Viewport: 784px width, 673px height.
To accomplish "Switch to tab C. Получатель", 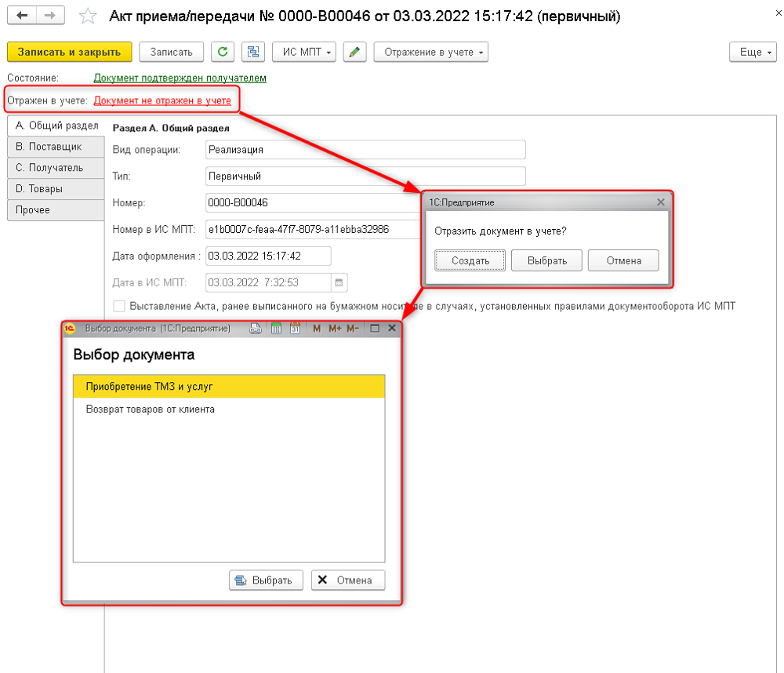I will click(x=56, y=168).
